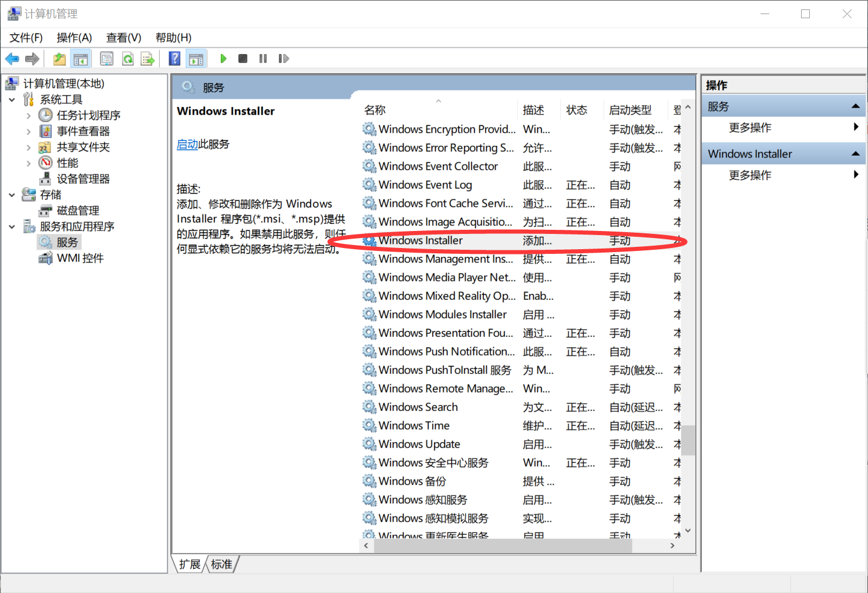Screen dimensions: 868x593
Task: Open Help with the question mark icon
Action: pyautogui.click(x=174, y=59)
